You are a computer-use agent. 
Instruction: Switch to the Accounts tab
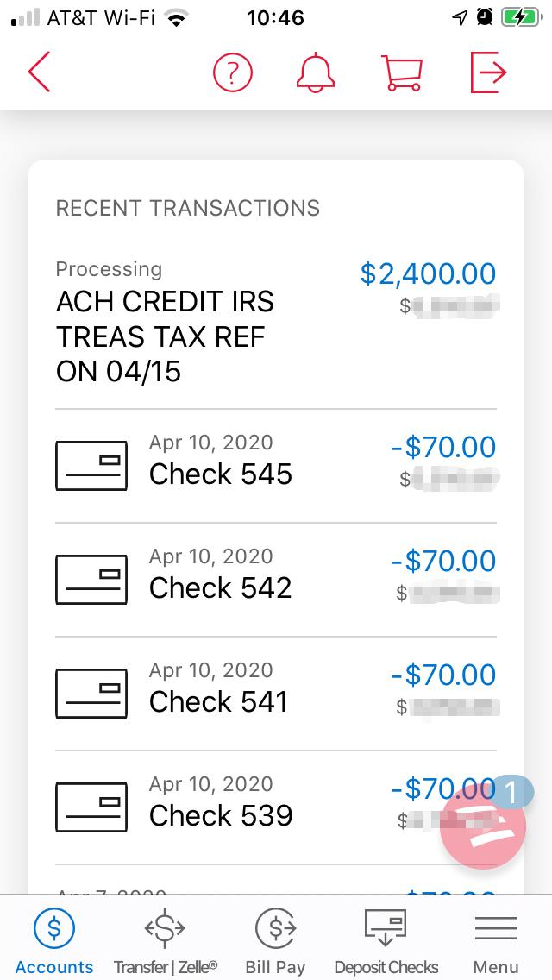click(x=54, y=940)
